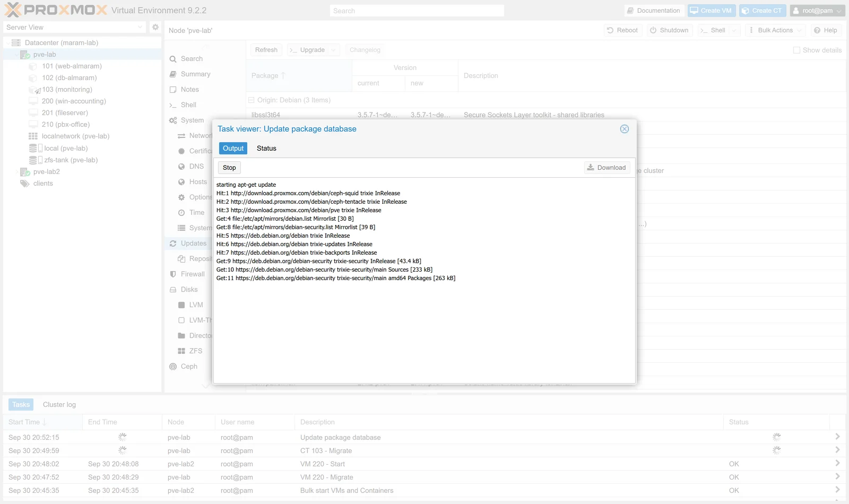849x504 pixels.
Task: Open details arrow for CT 103 - Migrate task
Action: (837, 450)
